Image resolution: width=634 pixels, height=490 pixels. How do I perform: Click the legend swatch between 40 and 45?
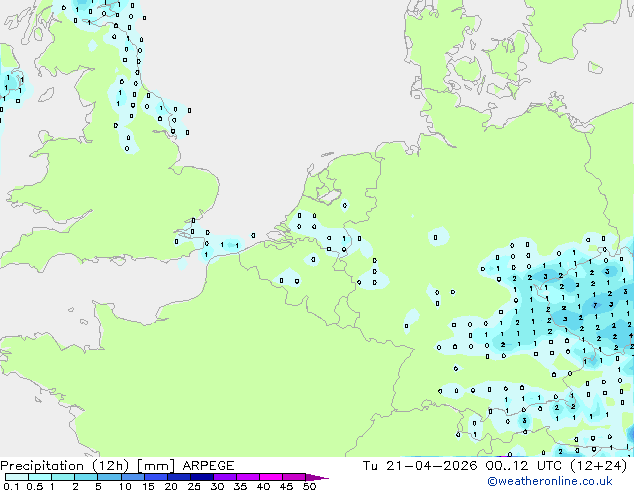(271, 477)
